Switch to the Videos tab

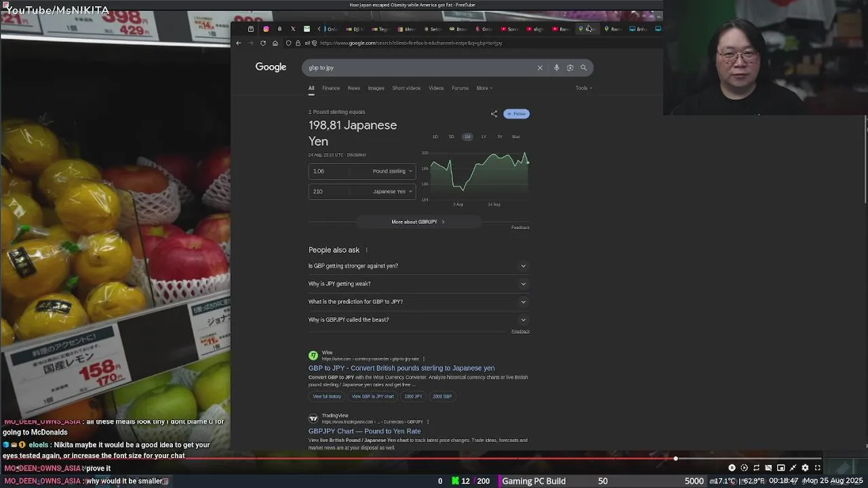tap(436, 88)
